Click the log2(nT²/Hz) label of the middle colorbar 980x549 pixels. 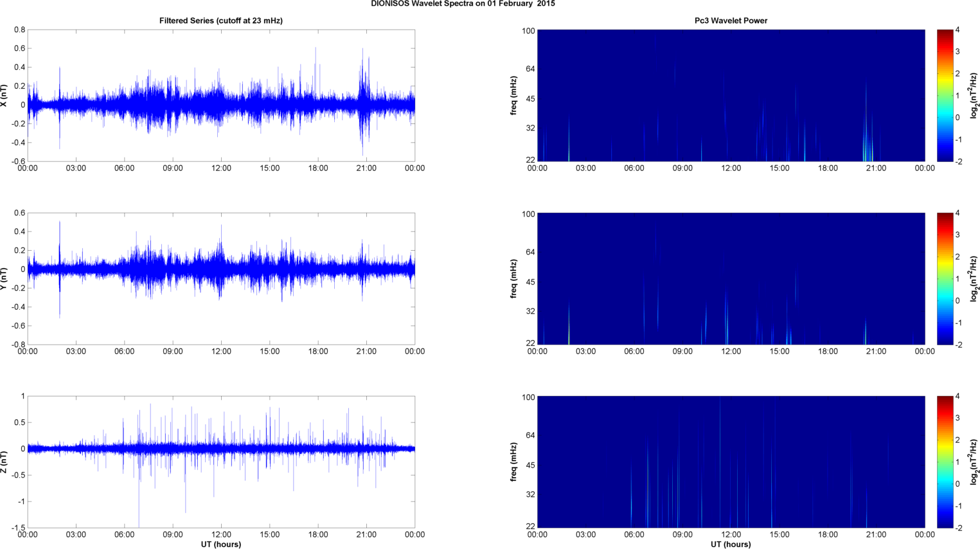point(974,278)
